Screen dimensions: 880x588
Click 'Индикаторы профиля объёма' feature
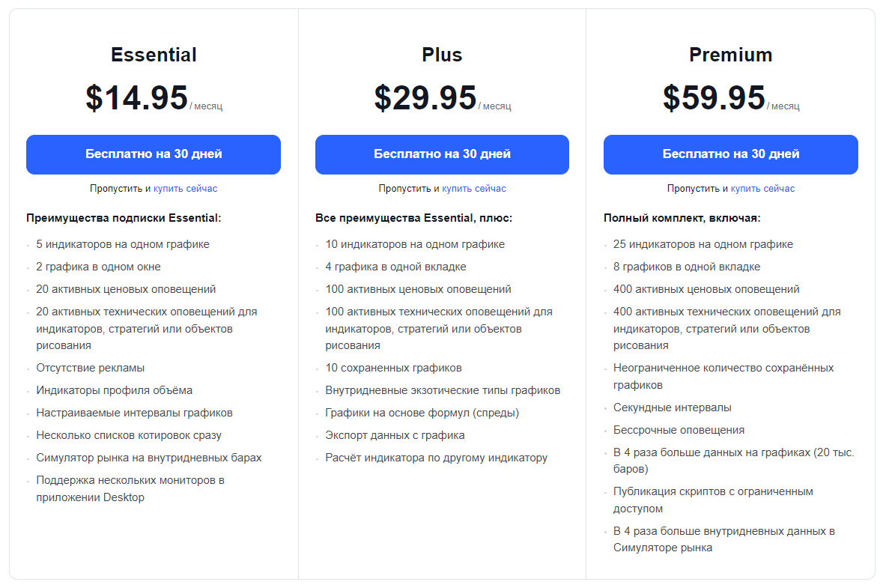click(114, 390)
